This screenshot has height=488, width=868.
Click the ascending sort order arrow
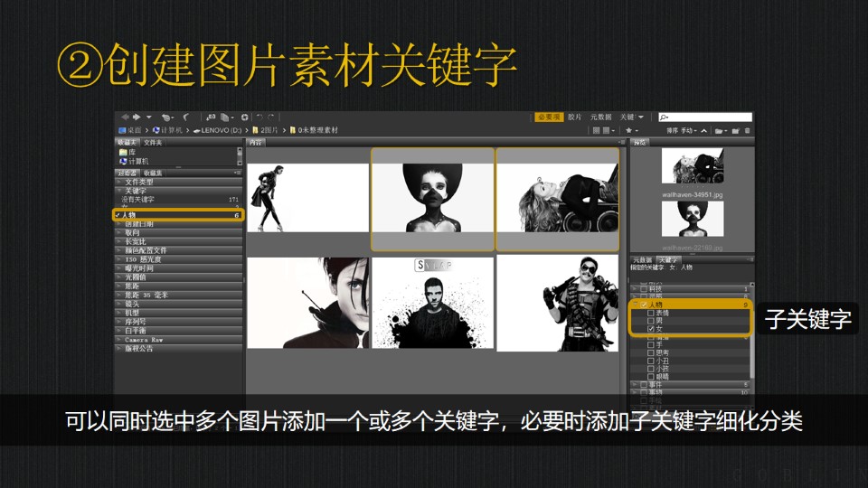tap(703, 130)
